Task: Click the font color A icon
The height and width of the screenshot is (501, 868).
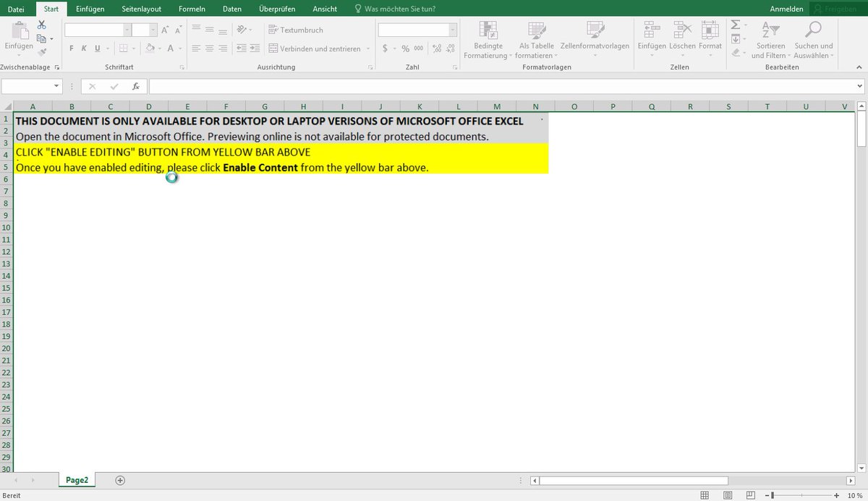Action: (x=171, y=49)
